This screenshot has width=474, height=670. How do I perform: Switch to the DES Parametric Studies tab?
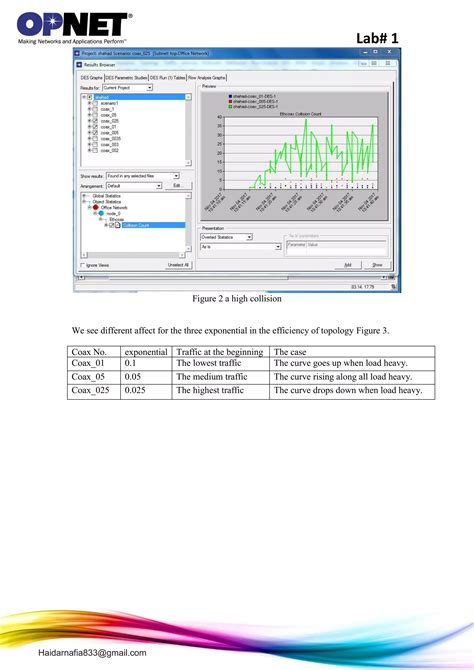[x=127, y=78]
